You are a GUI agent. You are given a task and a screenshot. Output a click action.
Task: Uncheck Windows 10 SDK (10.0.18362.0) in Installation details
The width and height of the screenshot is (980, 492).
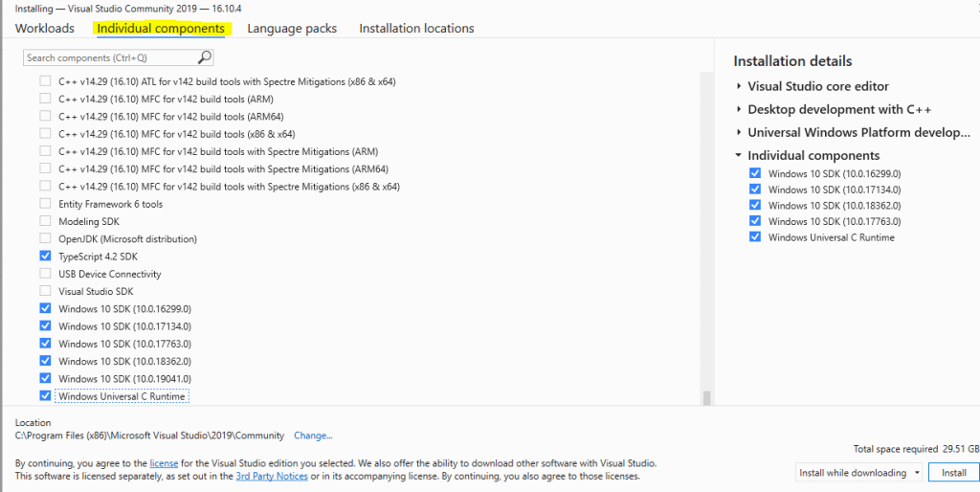pyautogui.click(x=755, y=205)
